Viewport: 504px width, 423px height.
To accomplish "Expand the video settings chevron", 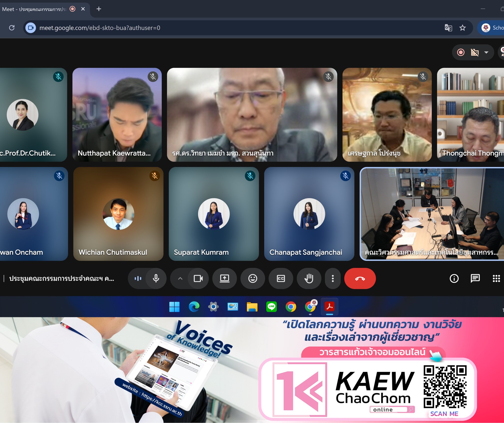I will coord(180,279).
